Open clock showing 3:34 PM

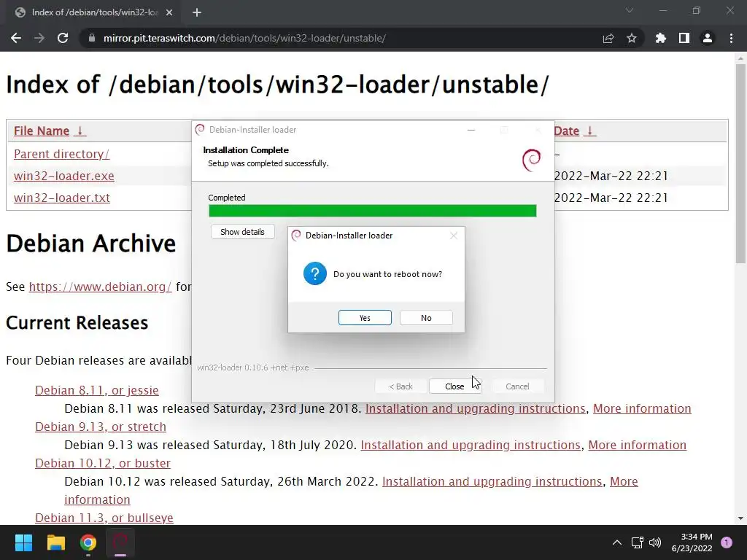tap(692, 542)
